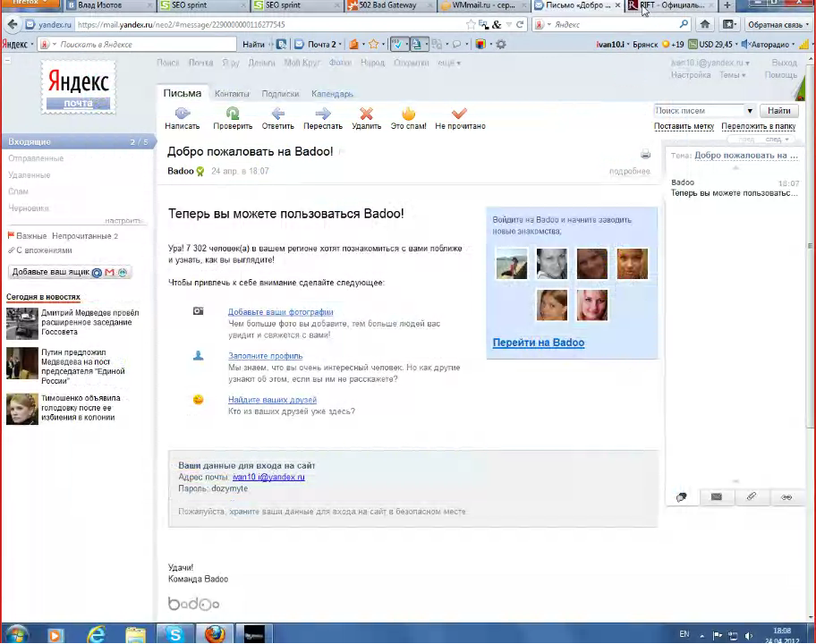The height and width of the screenshot is (644, 816).
Task: Click the Firefox home icon
Action: click(705, 24)
